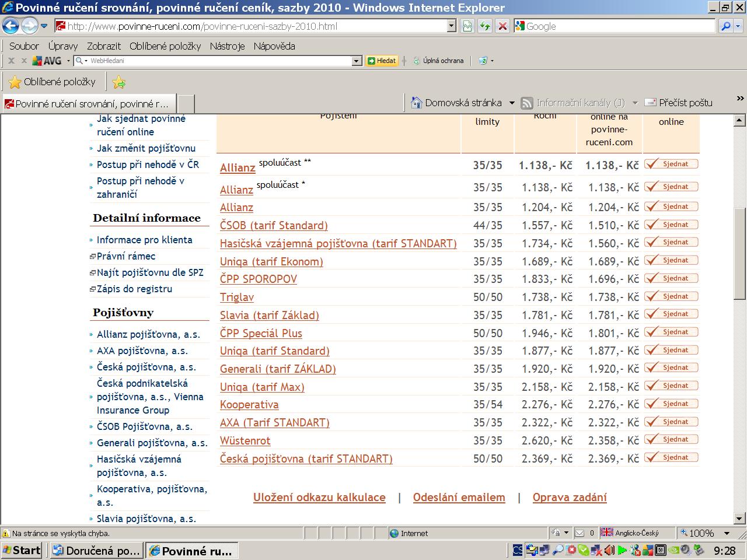747x560 pixels.
Task: Refresh the page with the green arrows icon
Action: pyautogui.click(x=484, y=26)
